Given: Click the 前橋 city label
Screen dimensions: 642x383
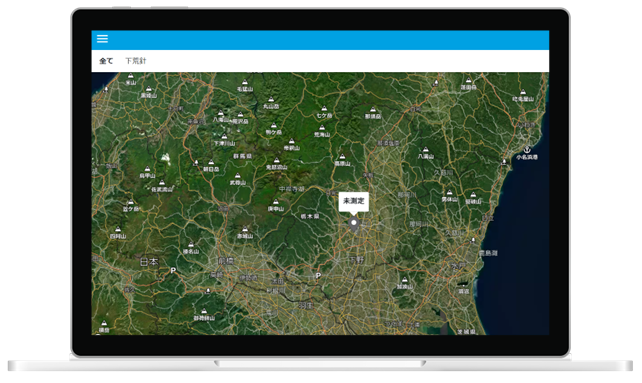Looking at the screenshot, I should click(226, 261).
